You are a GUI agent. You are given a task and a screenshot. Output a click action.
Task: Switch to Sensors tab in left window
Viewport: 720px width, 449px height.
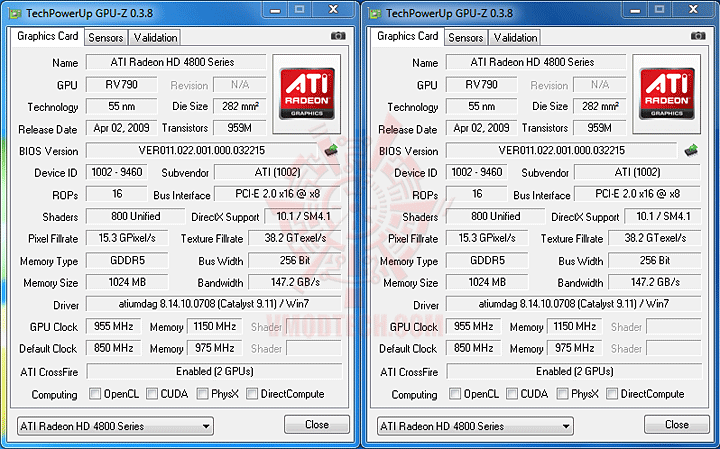click(x=106, y=38)
